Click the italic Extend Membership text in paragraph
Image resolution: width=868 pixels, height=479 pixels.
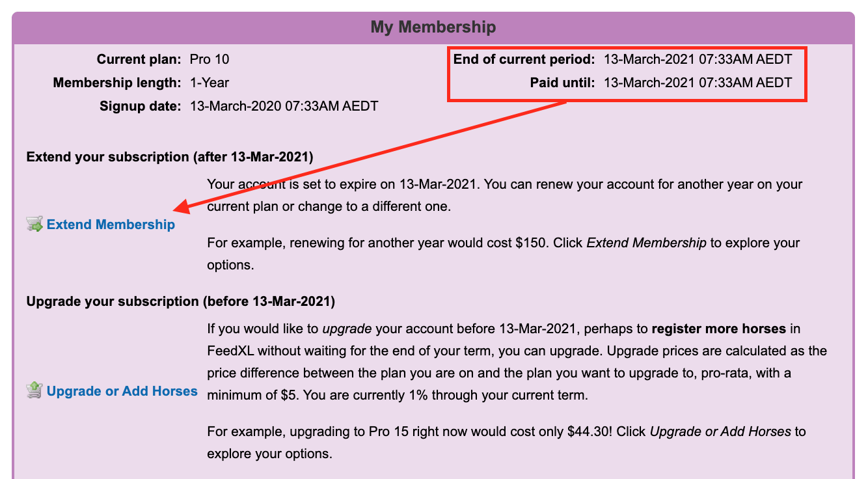(x=646, y=243)
